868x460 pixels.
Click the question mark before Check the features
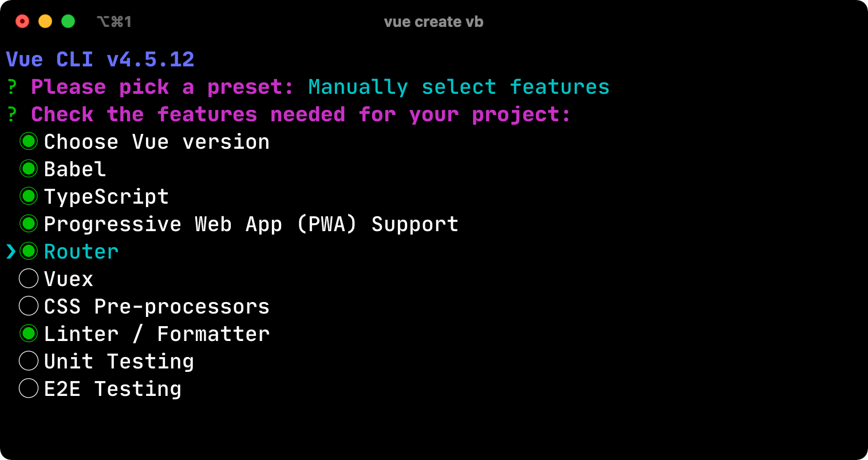tap(12, 114)
